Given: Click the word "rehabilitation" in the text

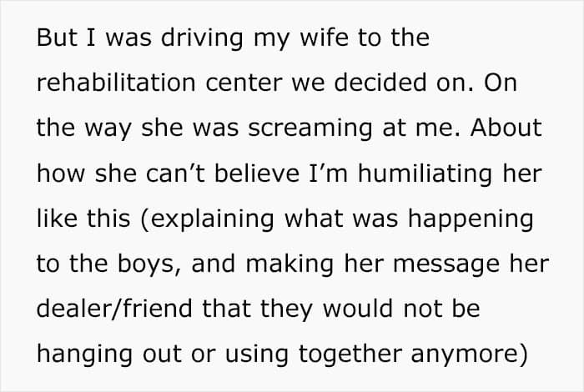Looking at the screenshot, I should coord(108,84).
